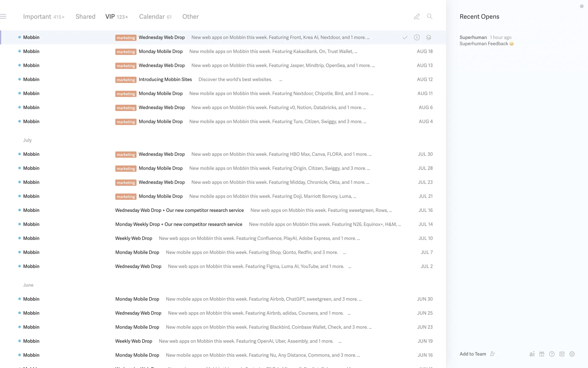
Task: Click the gift referral icon
Action: click(542, 354)
